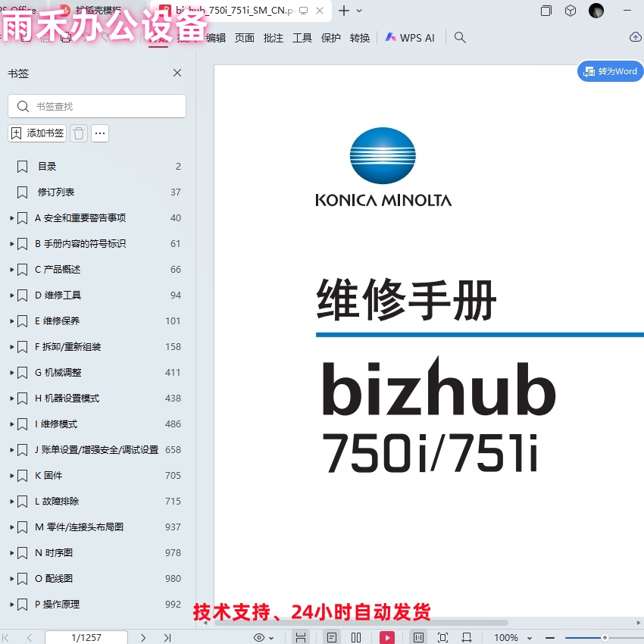Viewport: 644px width, 644px height.
Task: Click the multi-window icon in title bar
Action: pyautogui.click(x=546, y=11)
